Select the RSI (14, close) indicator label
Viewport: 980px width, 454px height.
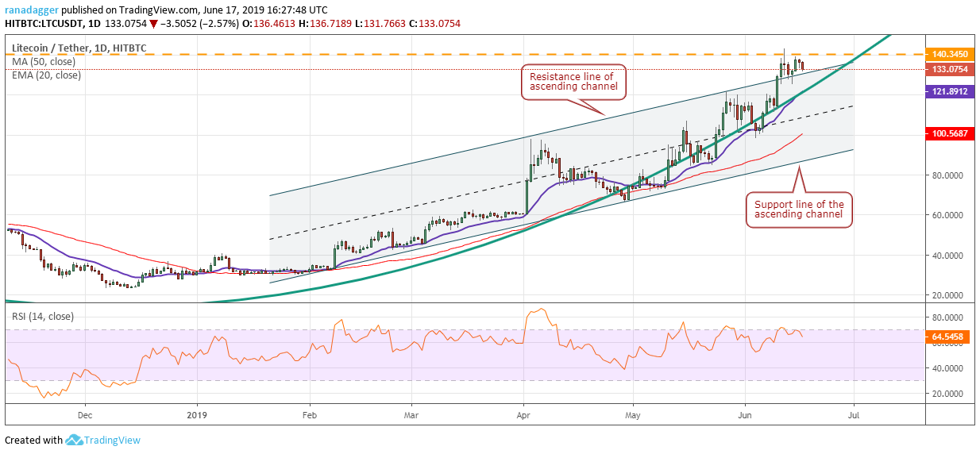(43, 316)
